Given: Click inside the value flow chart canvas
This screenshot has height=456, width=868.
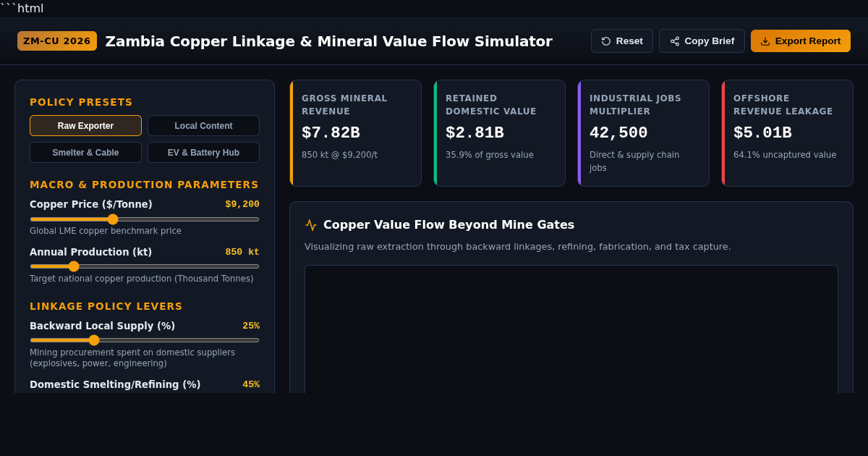Looking at the screenshot, I should pos(571,329).
